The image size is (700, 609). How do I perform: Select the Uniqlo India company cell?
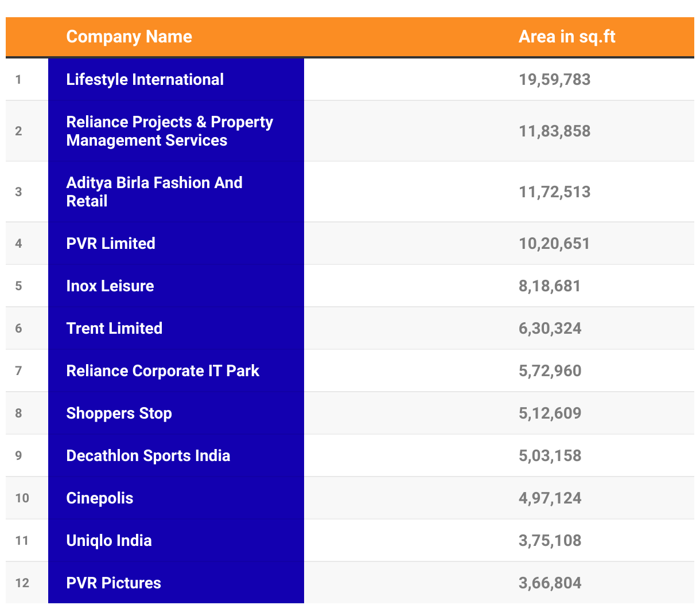[109, 541]
